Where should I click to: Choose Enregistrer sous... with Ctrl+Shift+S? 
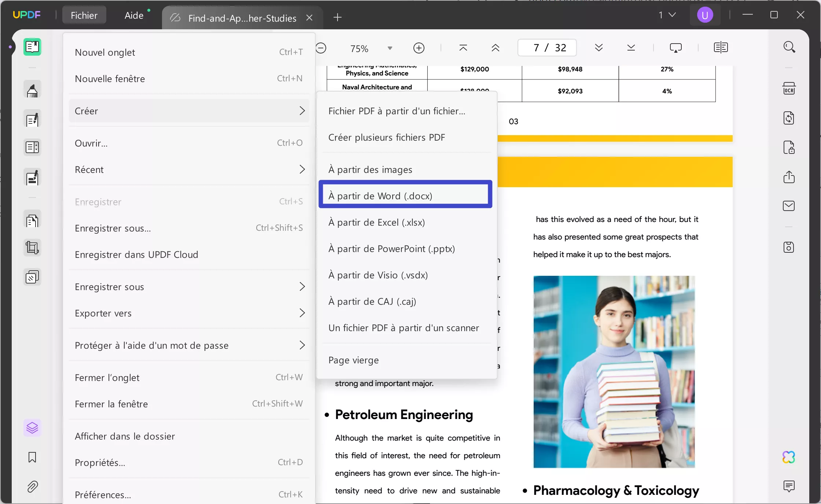(x=189, y=228)
